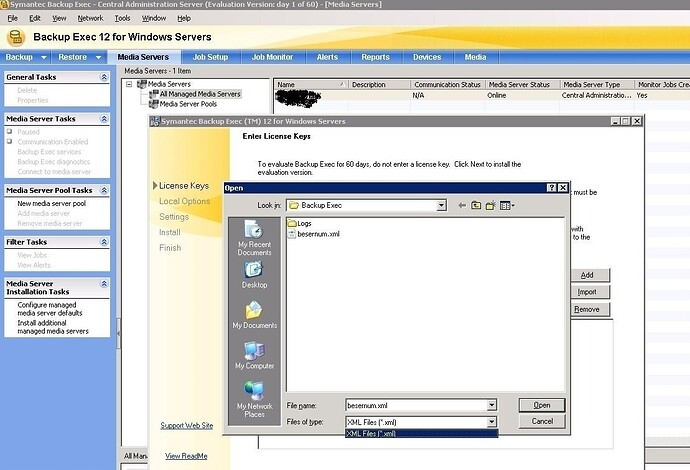Image resolution: width=690 pixels, height=470 pixels.
Task: Switch to the Alerts tab
Action: click(327, 57)
